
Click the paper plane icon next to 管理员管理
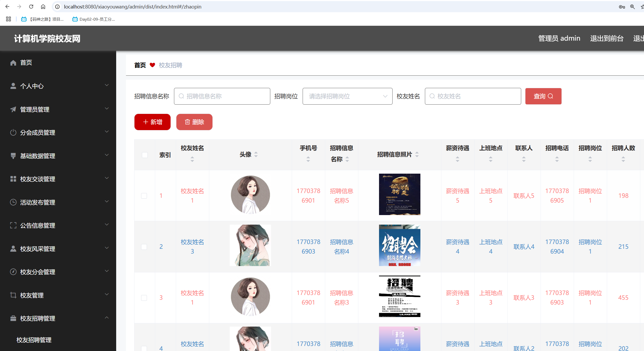(x=13, y=109)
